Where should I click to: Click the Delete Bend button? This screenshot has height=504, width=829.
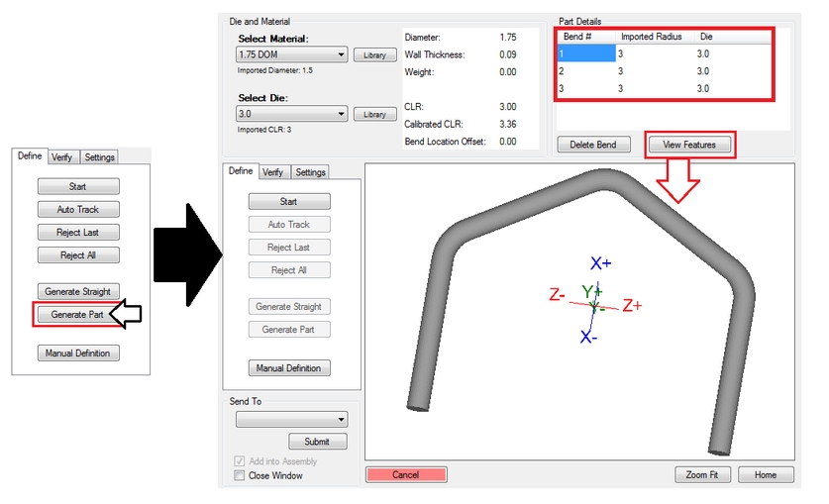click(x=593, y=145)
